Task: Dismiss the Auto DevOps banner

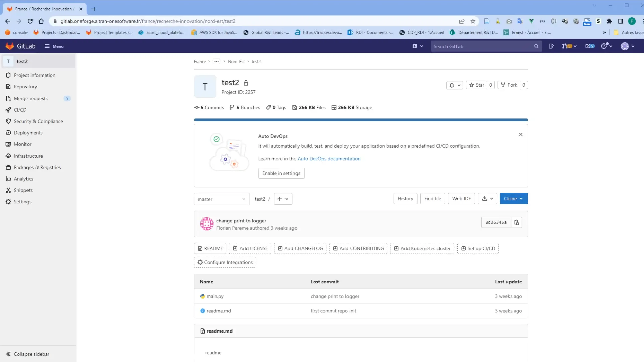Action: [521, 135]
